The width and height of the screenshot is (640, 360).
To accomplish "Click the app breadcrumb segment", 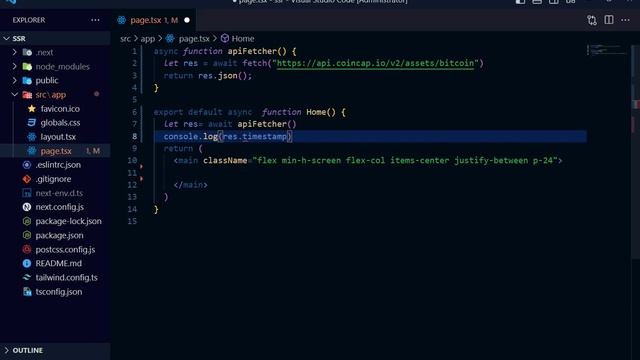I will point(148,38).
